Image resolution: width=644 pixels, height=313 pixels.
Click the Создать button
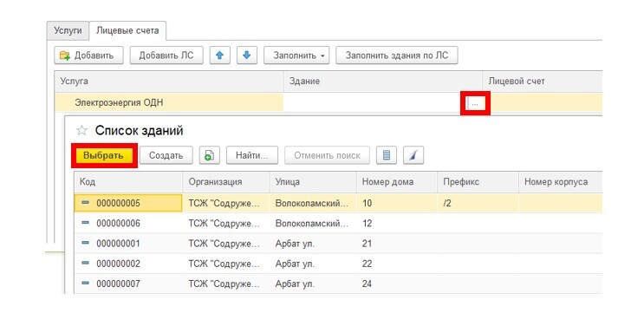click(166, 156)
